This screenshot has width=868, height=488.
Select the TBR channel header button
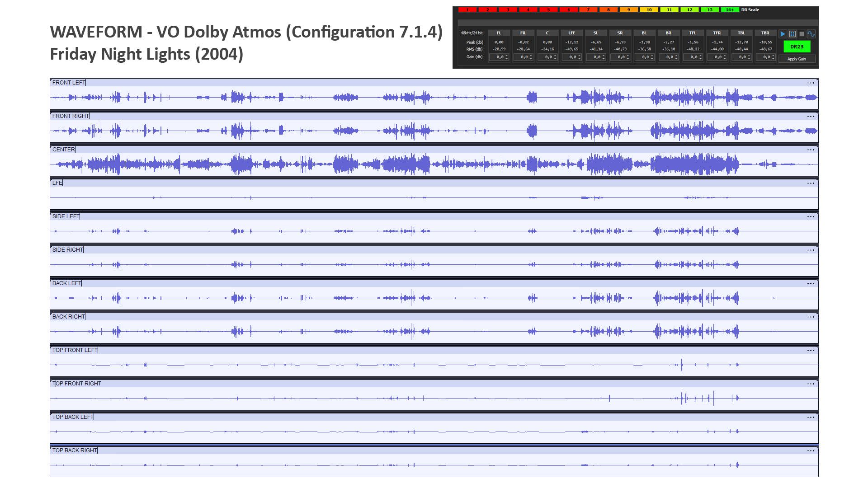click(x=765, y=33)
